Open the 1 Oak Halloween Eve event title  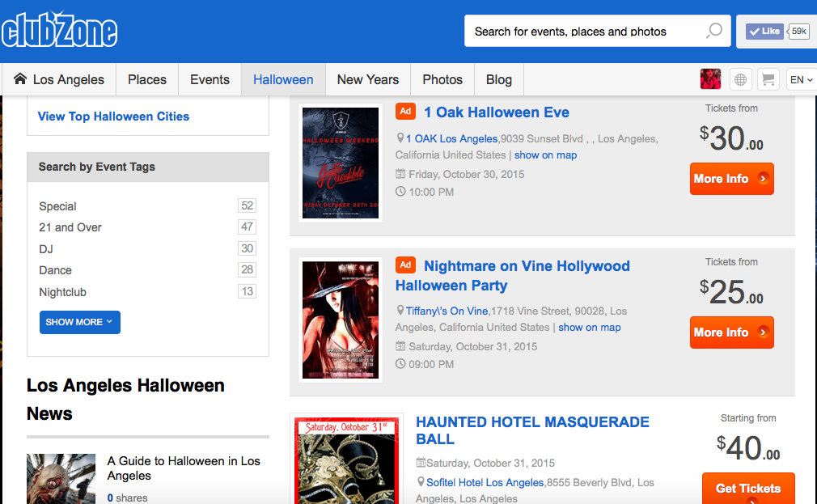[x=497, y=112]
